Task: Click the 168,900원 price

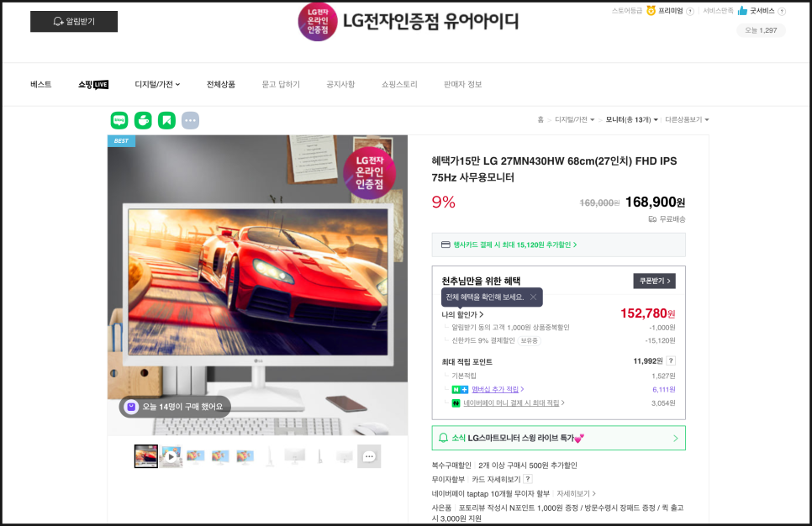Action: coord(655,202)
